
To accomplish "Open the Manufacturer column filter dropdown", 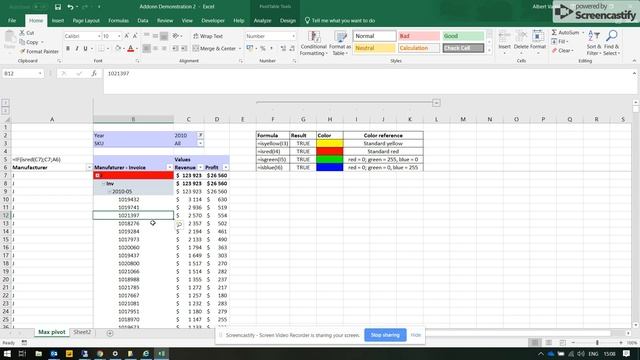I will click(x=89, y=167).
